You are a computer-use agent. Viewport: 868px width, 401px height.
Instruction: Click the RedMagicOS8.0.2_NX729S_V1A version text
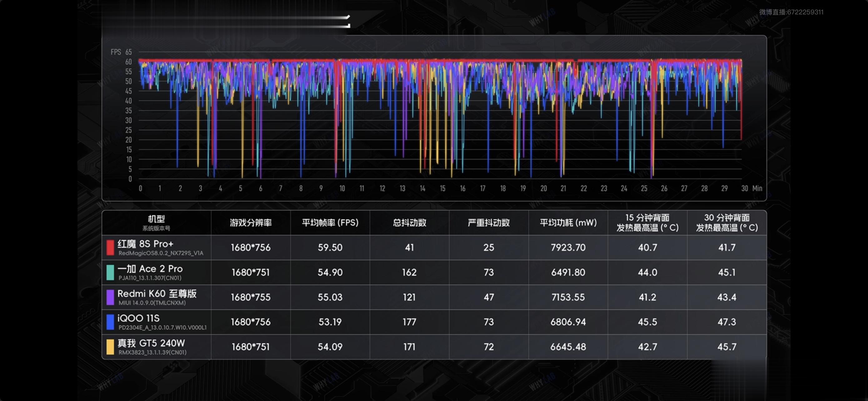pos(161,253)
